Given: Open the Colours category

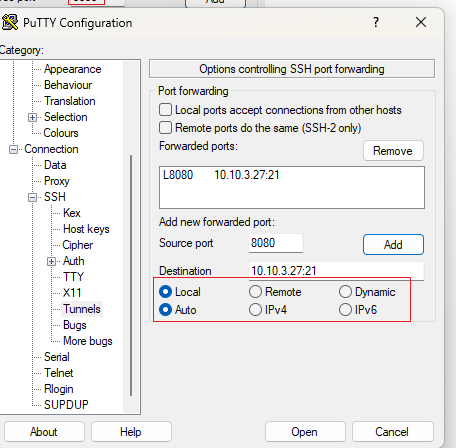Looking at the screenshot, I should (61, 133).
